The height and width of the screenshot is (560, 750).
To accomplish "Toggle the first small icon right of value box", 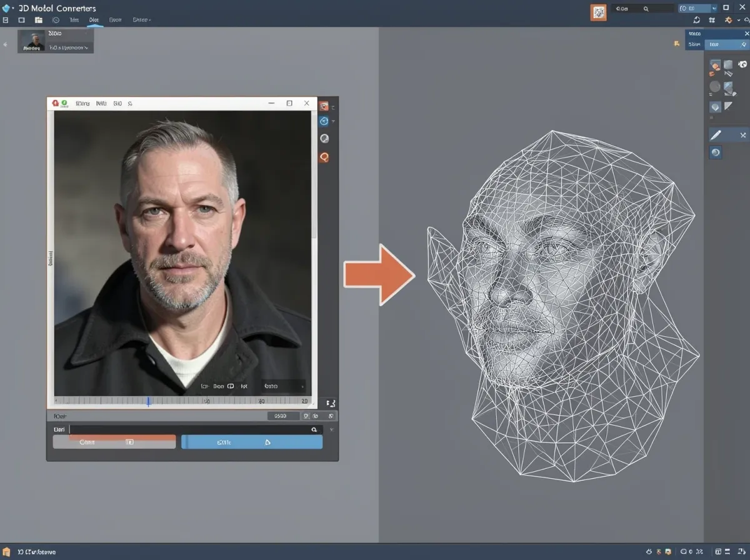I will click(x=306, y=416).
